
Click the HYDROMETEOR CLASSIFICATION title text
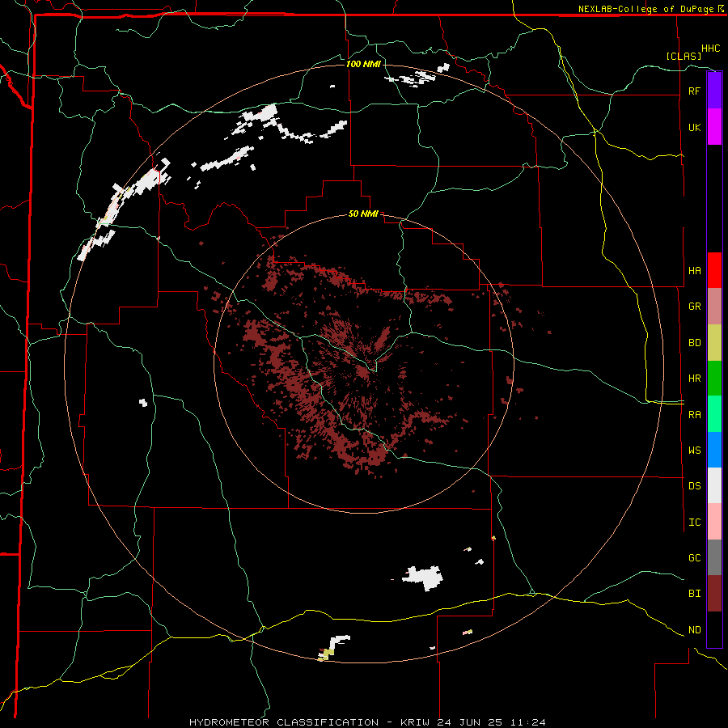(x=284, y=722)
